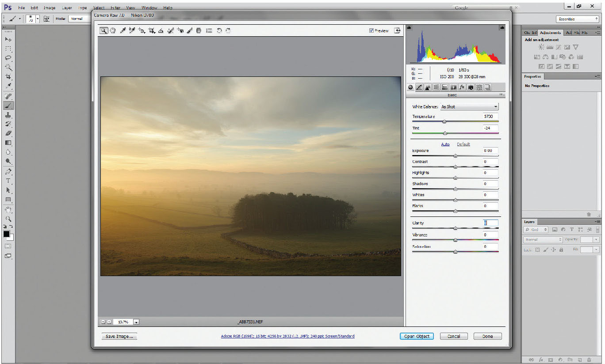
Task: Open the Basic panel flyout menu
Action: (x=502, y=95)
